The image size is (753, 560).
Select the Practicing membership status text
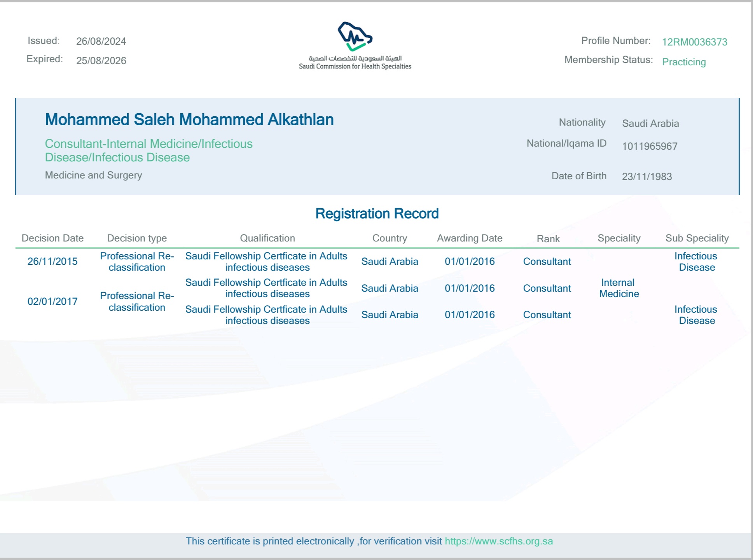coord(683,62)
